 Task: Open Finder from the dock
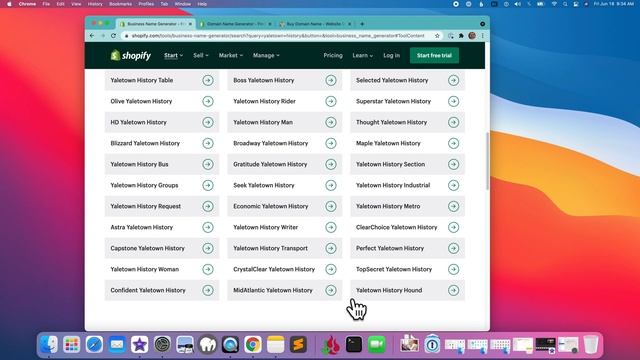point(49,344)
